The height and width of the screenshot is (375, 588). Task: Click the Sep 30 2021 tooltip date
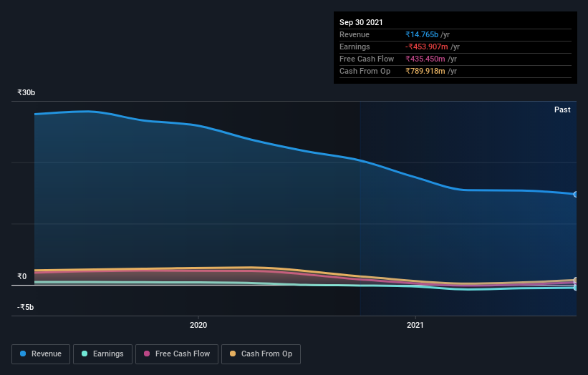click(x=361, y=22)
